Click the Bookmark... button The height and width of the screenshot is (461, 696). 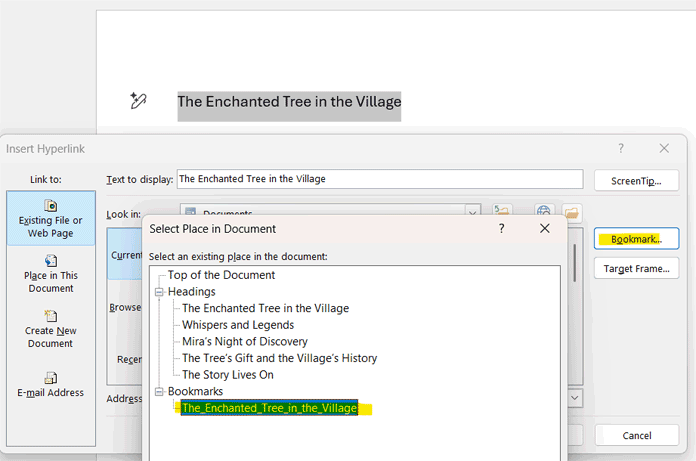[636, 239]
